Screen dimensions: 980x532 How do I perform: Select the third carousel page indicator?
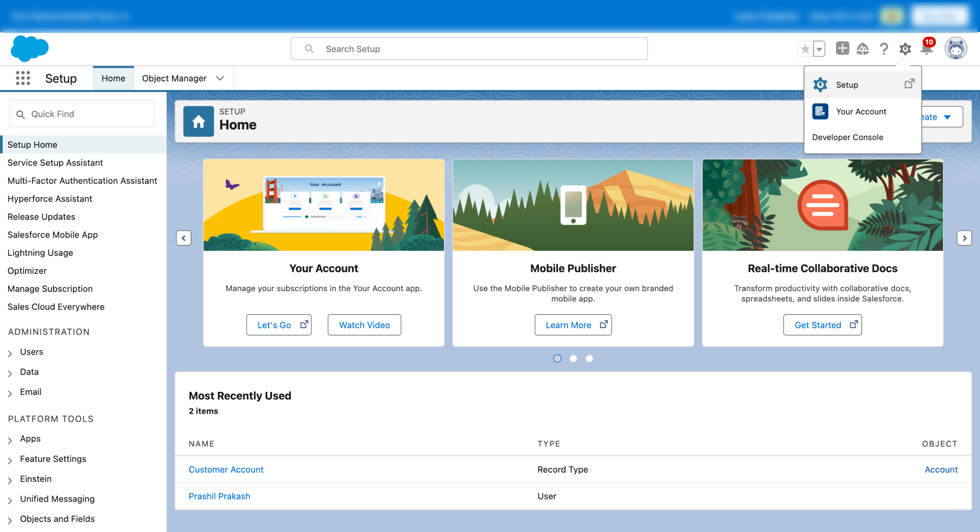point(589,358)
